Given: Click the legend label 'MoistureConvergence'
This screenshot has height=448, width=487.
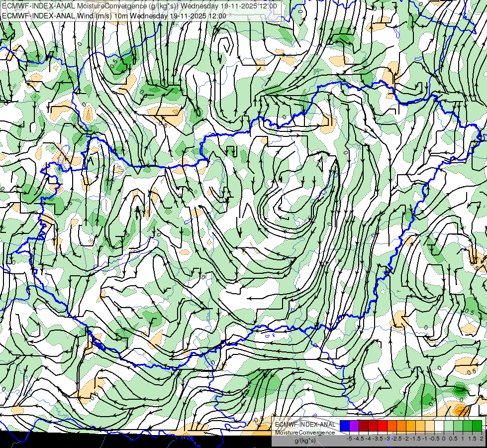Looking at the screenshot, I should click(x=305, y=433).
